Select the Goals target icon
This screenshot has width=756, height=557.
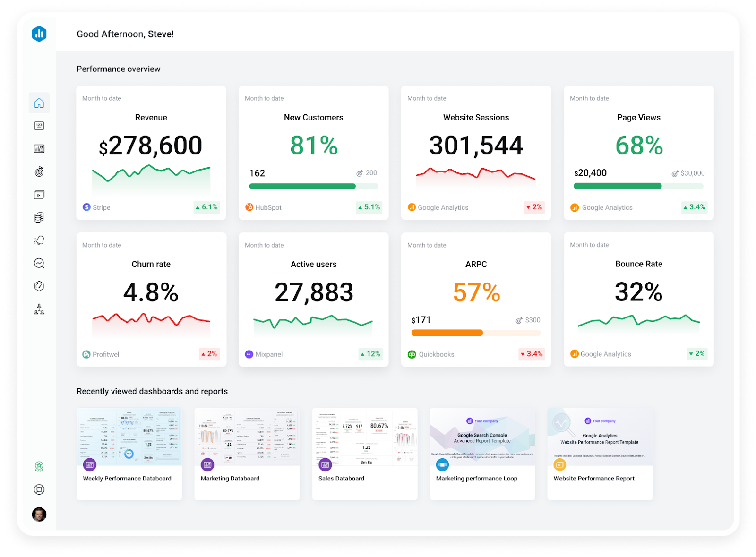[x=39, y=171]
